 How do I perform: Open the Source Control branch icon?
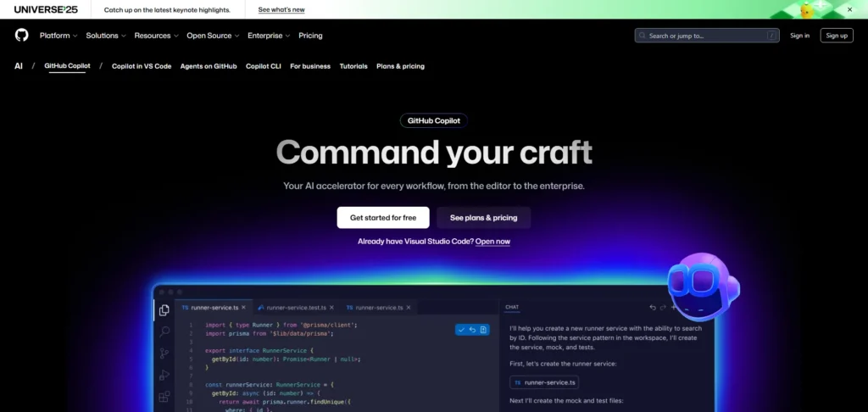164,354
